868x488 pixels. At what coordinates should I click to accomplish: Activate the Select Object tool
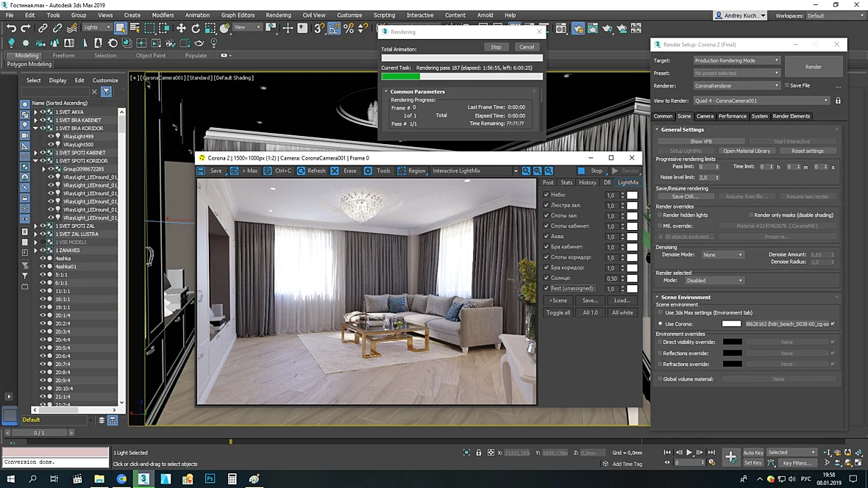coord(120,28)
